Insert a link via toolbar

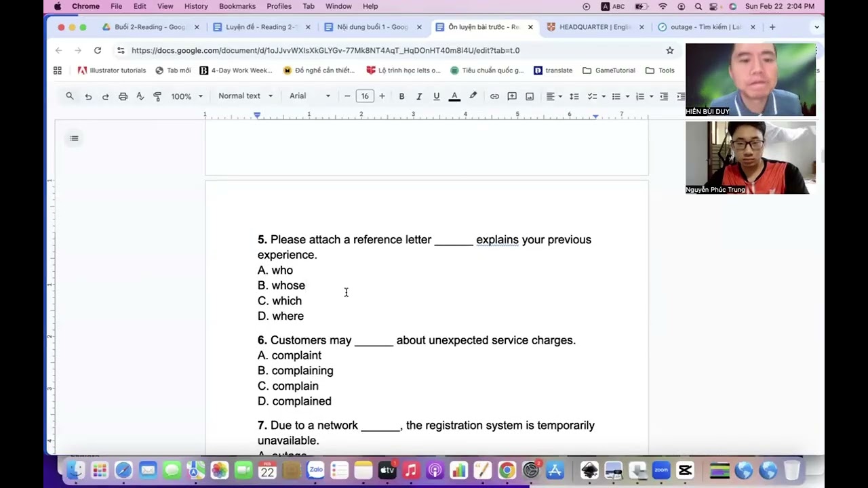494,96
